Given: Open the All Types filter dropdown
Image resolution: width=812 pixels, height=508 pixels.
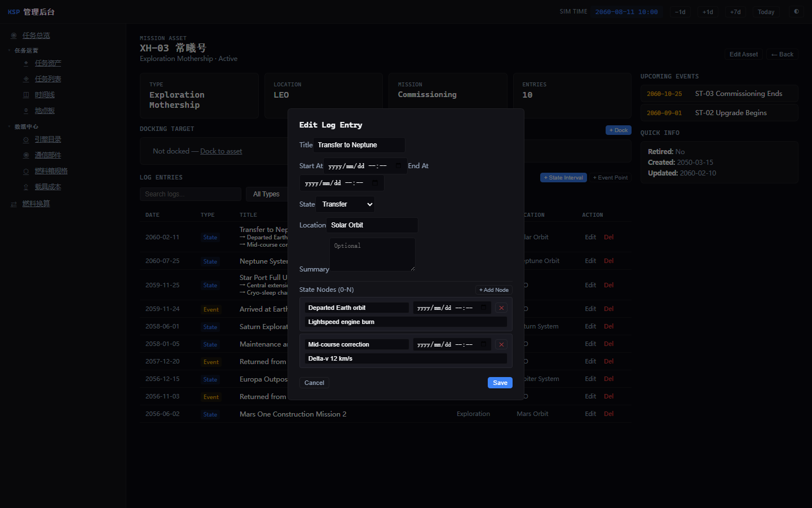Looking at the screenshot, I should [267, 194].
